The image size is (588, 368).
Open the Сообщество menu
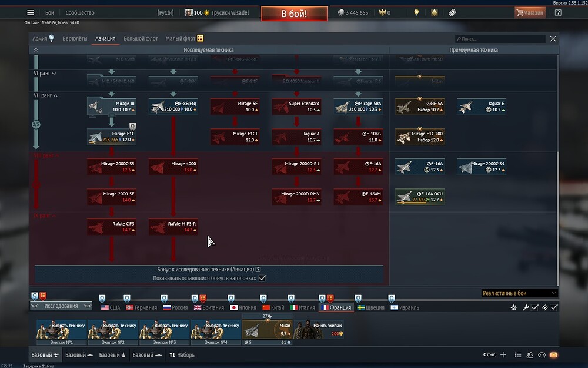click(80, 13)
